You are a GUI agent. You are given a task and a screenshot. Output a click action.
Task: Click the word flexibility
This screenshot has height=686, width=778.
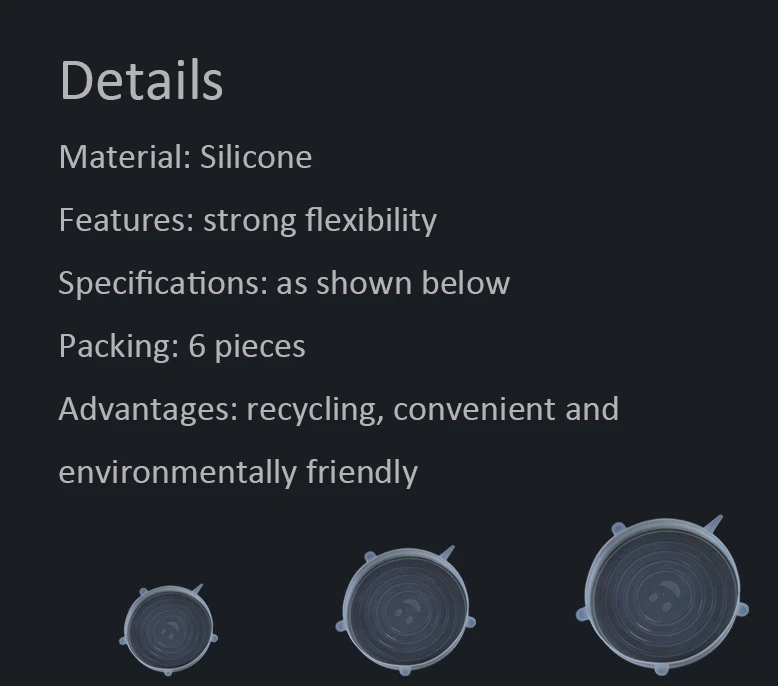pyautogui.click(x=371, y=220)
